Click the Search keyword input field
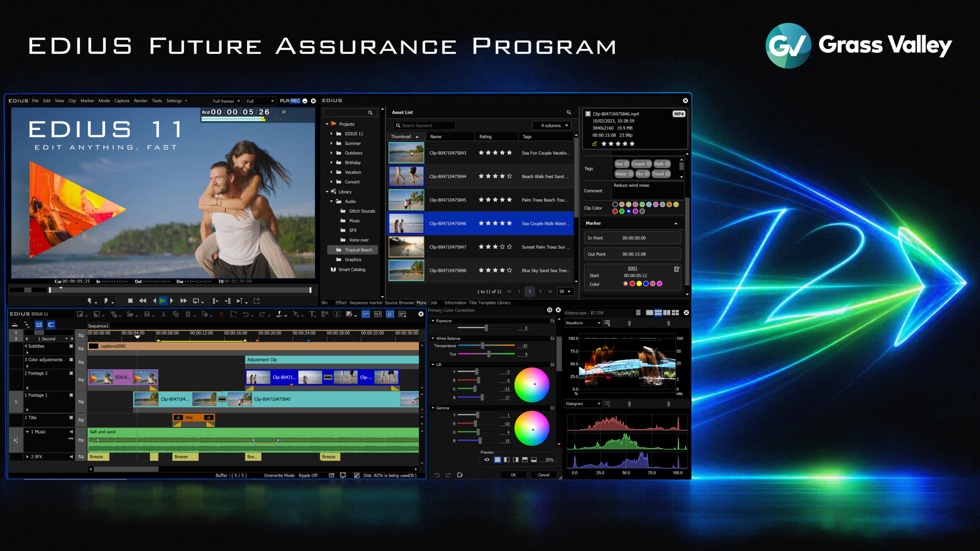The width and height of the screenshot is (980, 551). [424, 126]
